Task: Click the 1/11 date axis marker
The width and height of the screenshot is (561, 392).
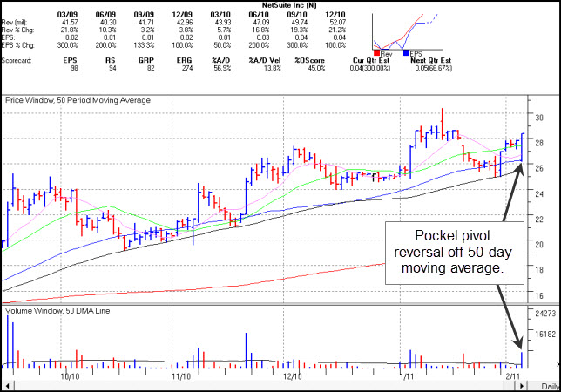Action: point(407,376)
